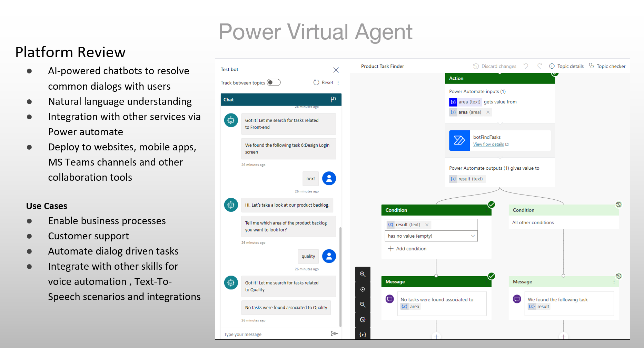Image resolution: width=644 pixels, height=348 pixels.
Task: Click the botFindTasks Power Automate icon
Action: pos(459,140)
